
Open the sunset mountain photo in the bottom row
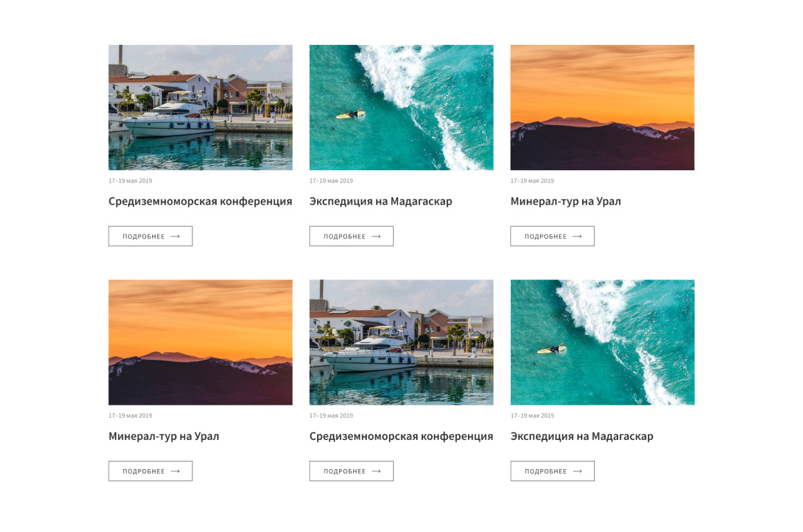[200, 342]
